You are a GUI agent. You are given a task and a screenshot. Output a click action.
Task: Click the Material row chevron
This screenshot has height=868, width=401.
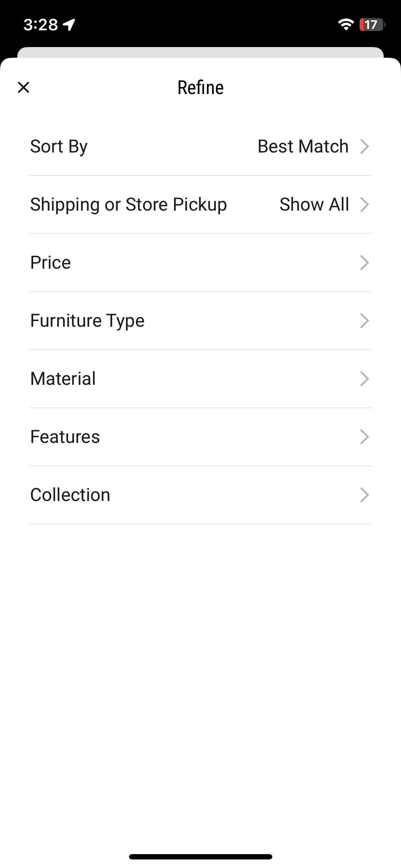[364, 379]
